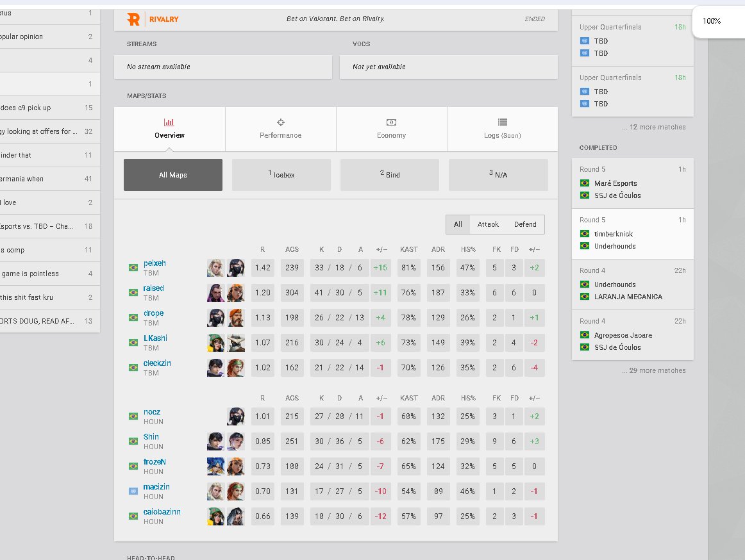Image resolution: width=745 pixels, height=560 pixels.
Task: Open timberknick vs Underhounds match
Action: click(632, 234)
